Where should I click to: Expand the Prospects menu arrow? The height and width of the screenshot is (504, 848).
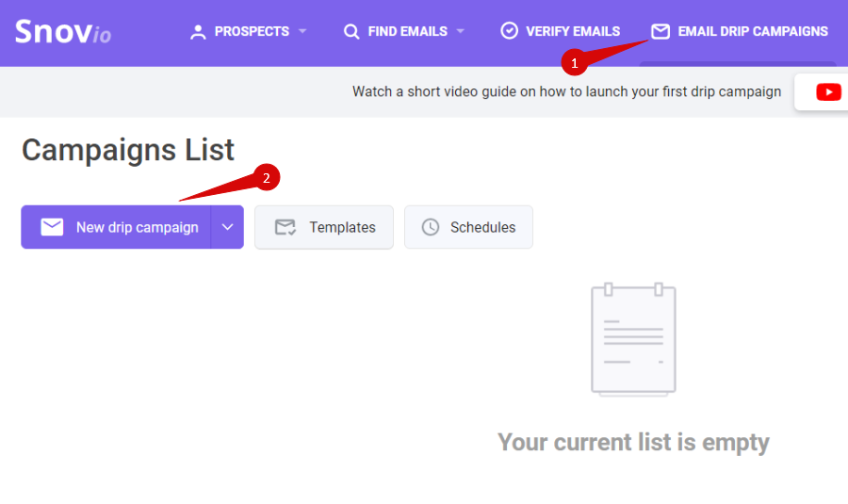tap(302, 31)
